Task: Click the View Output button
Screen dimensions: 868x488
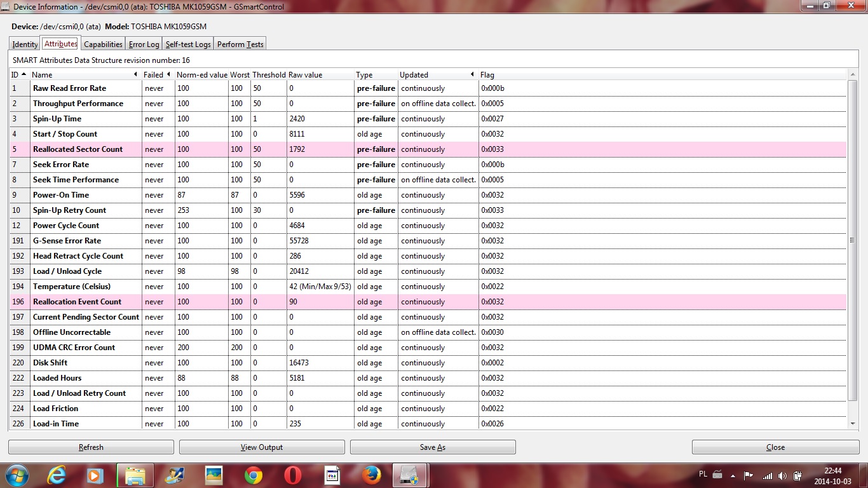Action: [x=262, y=447]
